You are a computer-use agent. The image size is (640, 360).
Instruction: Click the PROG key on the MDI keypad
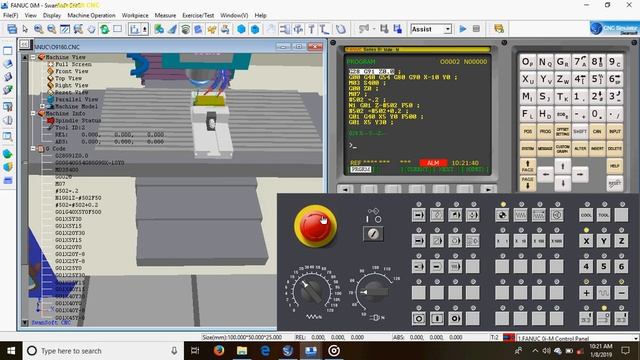pos(545,131)
